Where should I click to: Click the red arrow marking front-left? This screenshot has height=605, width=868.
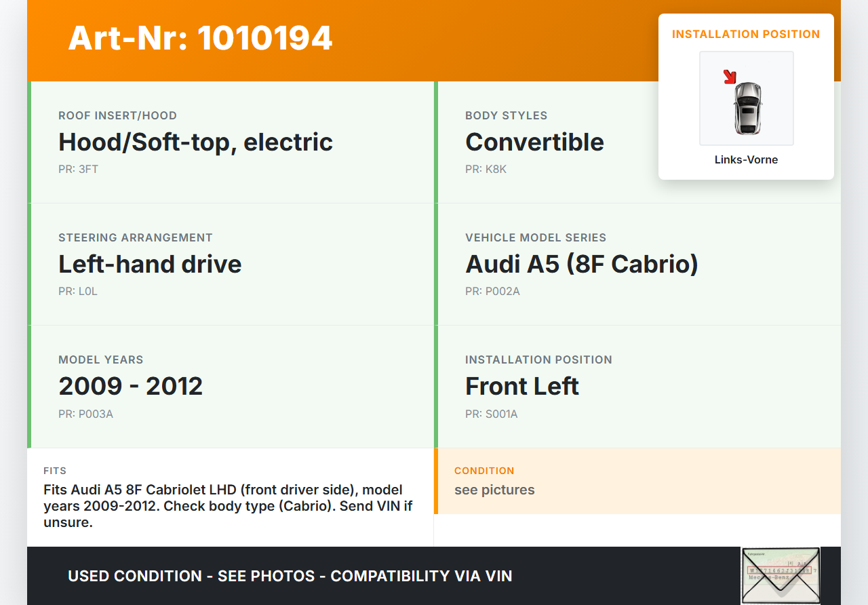pyautogui.click(x=730, y=77)
